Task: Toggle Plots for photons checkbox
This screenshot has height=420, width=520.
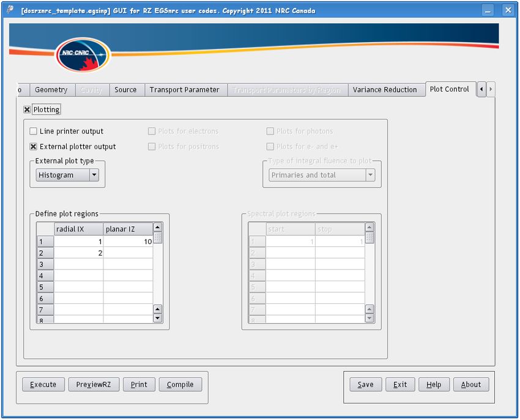Action: click(270, 131)
